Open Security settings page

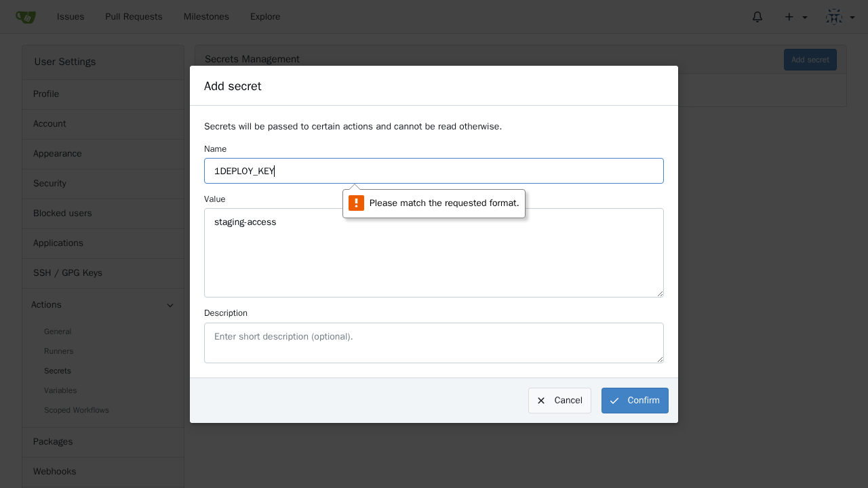click(x=103, y=184)
